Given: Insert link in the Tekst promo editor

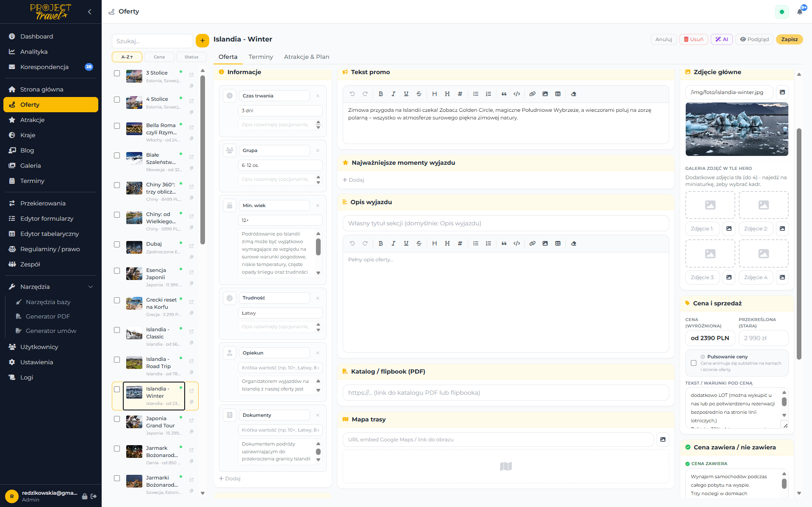Looking at the screenshot, I should point(532,94).
